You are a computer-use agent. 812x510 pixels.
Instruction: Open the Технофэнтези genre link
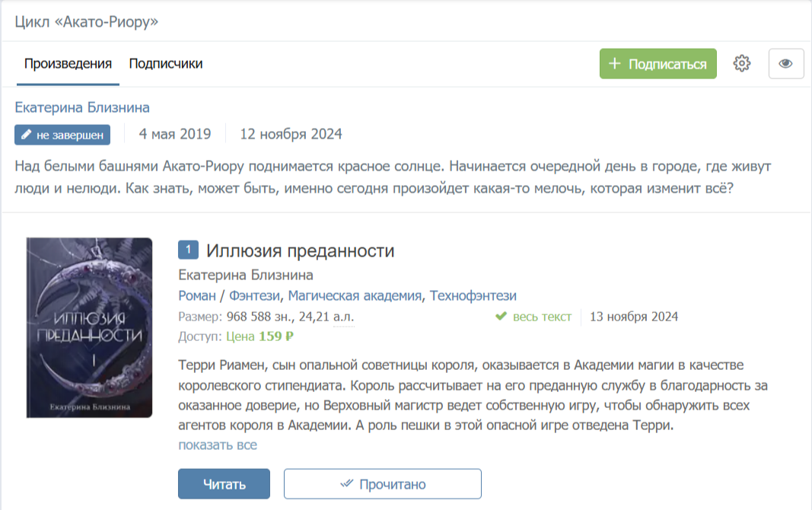tap(473, 295)
